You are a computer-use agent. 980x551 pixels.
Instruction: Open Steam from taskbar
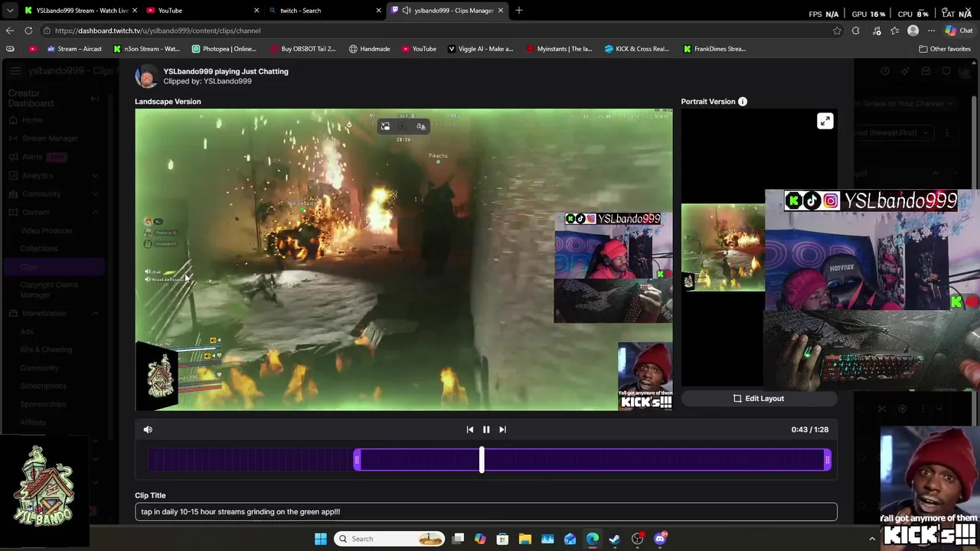[615, 539]
